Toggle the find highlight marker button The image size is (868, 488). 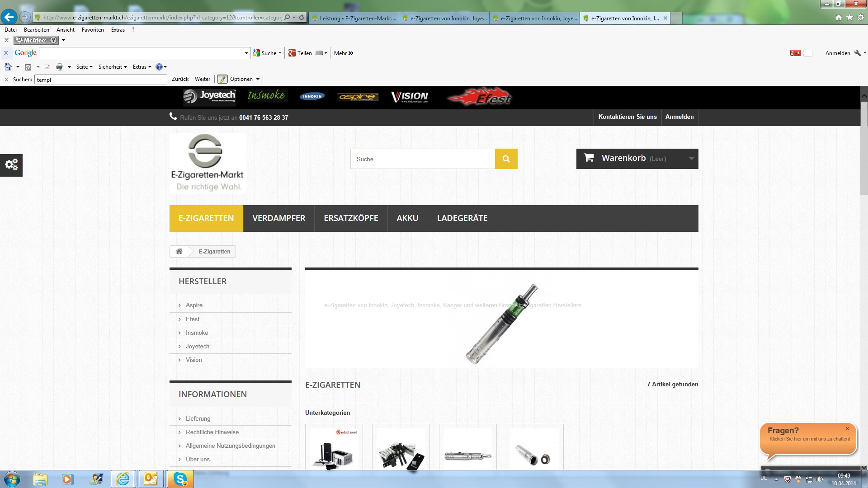[x=222, y=79]
